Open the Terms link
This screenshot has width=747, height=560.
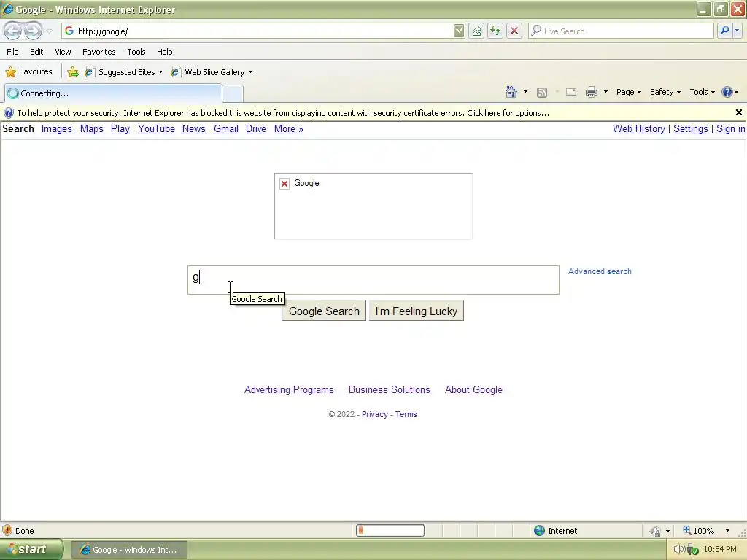(x=406, y=414)
